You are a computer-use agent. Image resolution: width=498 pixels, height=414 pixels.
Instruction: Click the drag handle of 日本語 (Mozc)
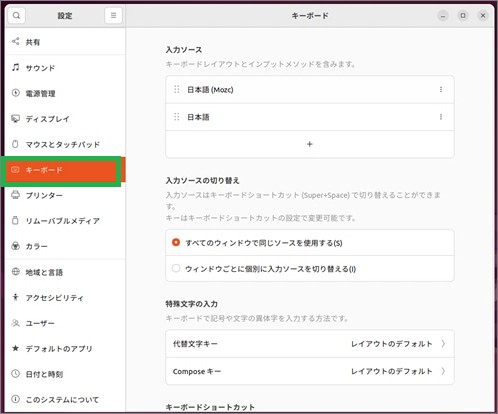tap(177, 89)
